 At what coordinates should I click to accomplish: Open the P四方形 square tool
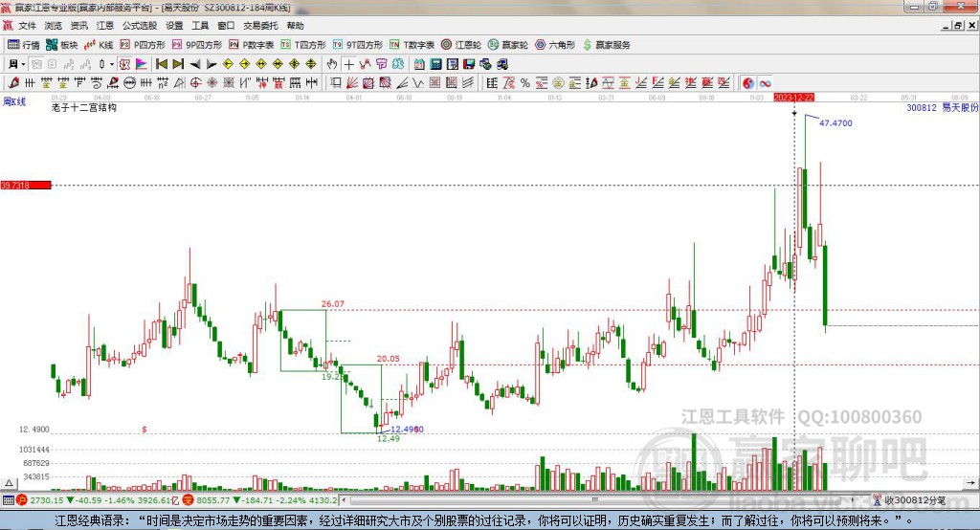(143, 45)
